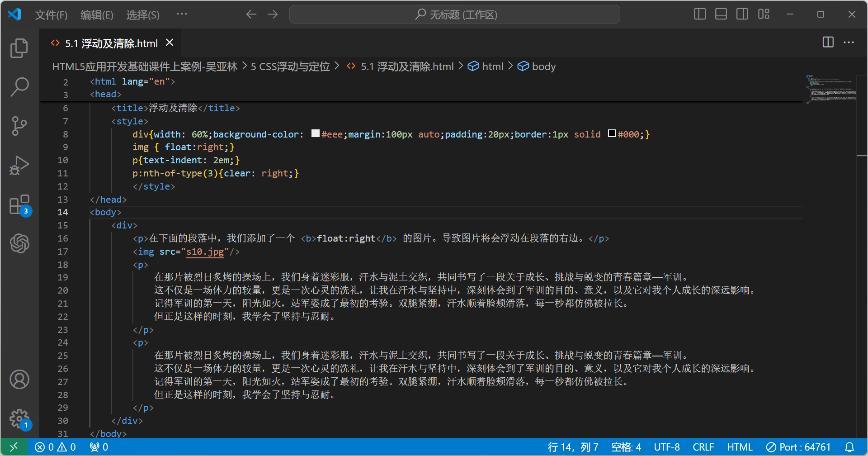Open the Extensions view
The width and height of the screenshot is (868, 456).
pyautogui.click(x=19, y=205)
